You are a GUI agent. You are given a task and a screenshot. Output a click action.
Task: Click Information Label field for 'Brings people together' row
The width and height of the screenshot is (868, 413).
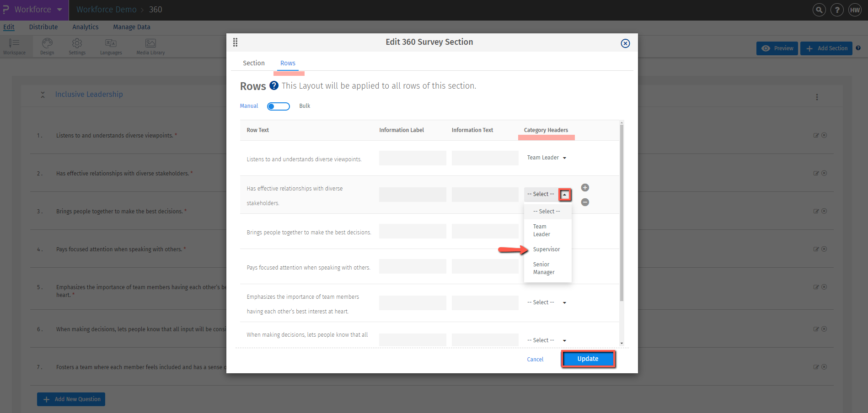413,231
